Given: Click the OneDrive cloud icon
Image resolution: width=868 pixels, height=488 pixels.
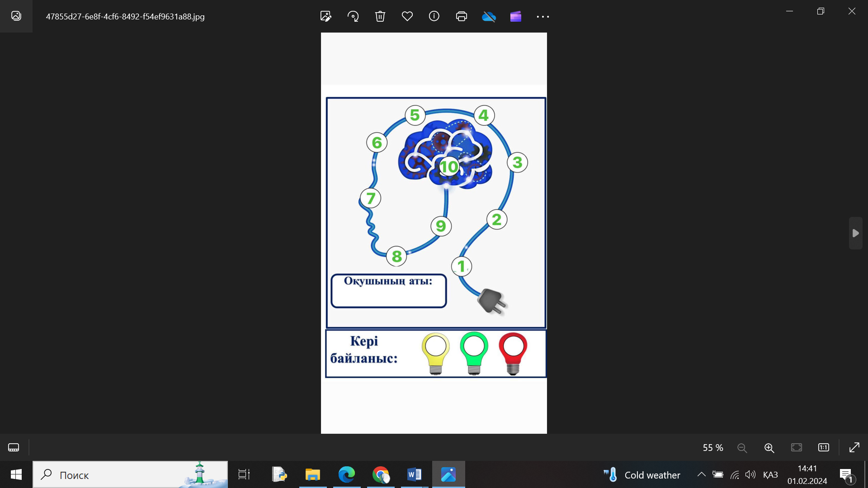Looking at the screenshot, I should [x=489, y=17].
